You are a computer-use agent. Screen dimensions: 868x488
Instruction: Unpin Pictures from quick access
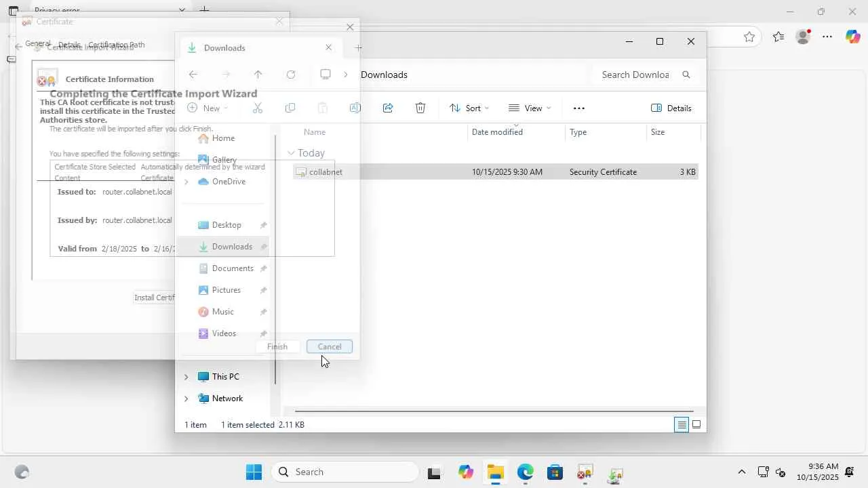[264, 290]
